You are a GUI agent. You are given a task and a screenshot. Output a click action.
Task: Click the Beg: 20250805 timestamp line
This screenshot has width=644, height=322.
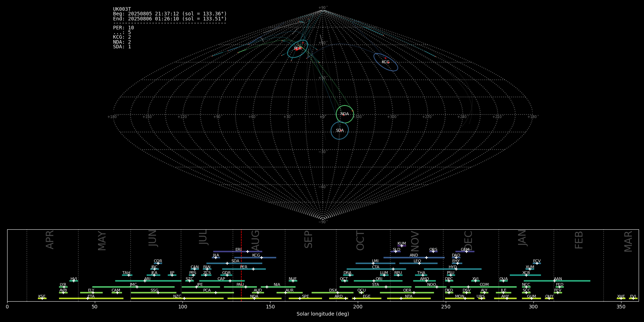170,14
